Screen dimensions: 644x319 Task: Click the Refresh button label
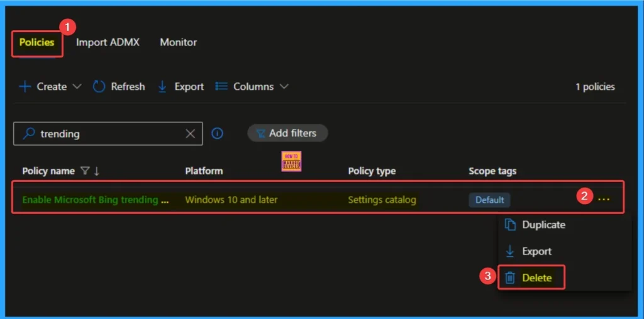[x=128, y=87]
